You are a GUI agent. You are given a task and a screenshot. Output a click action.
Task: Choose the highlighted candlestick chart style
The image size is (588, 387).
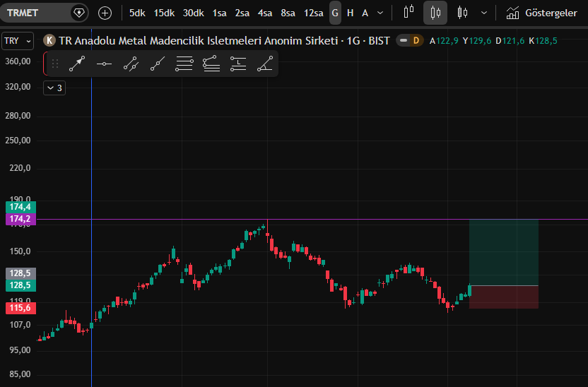click(435, 13)
